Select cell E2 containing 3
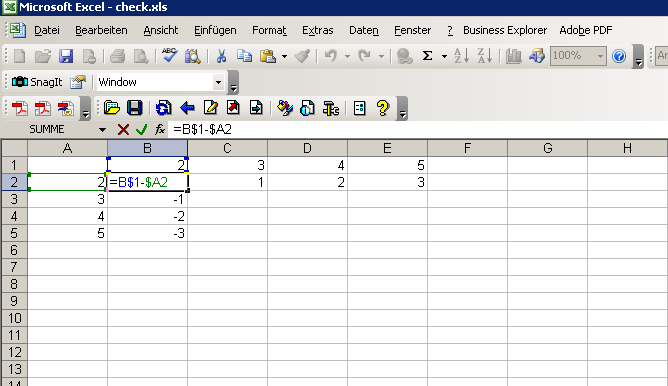 point(387,182)
